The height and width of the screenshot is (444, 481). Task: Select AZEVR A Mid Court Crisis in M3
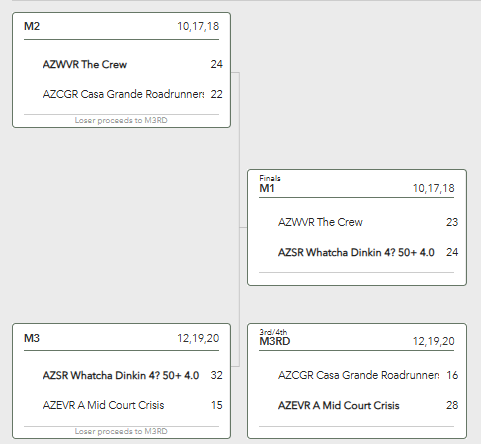click(103, 405)
